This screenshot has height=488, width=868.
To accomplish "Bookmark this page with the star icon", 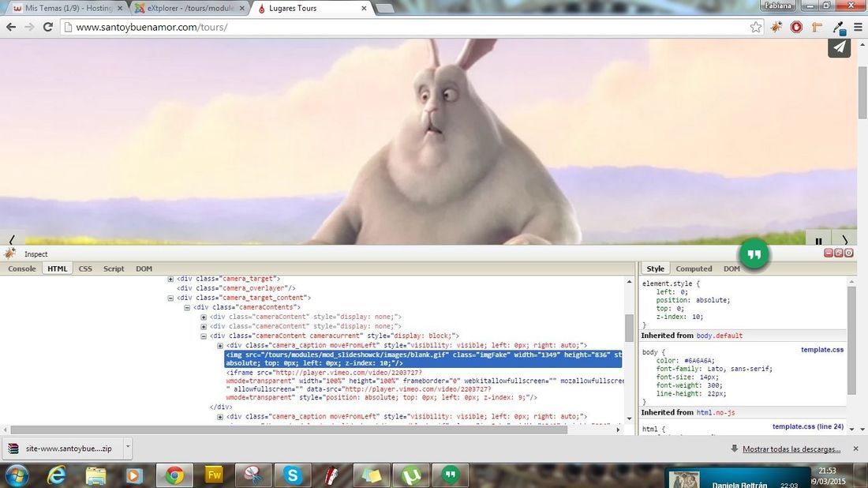I will (x=756, y=27).
